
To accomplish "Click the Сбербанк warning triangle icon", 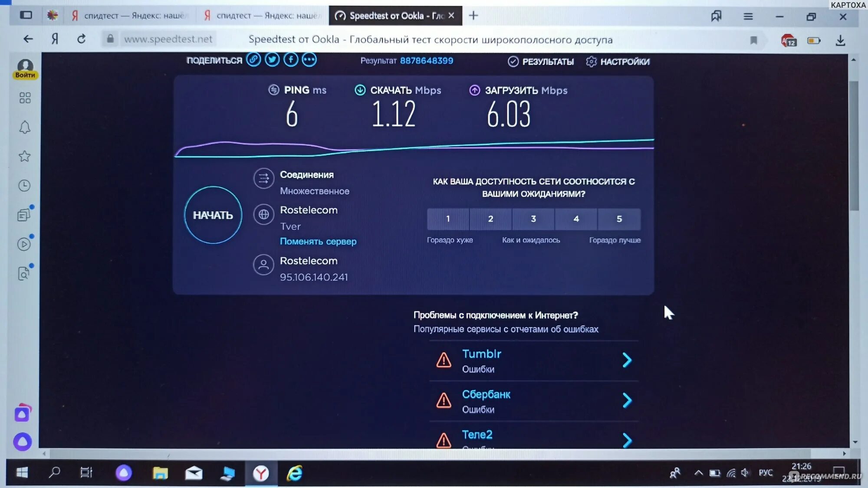I will pyautogui.click(x=444, y=400).
